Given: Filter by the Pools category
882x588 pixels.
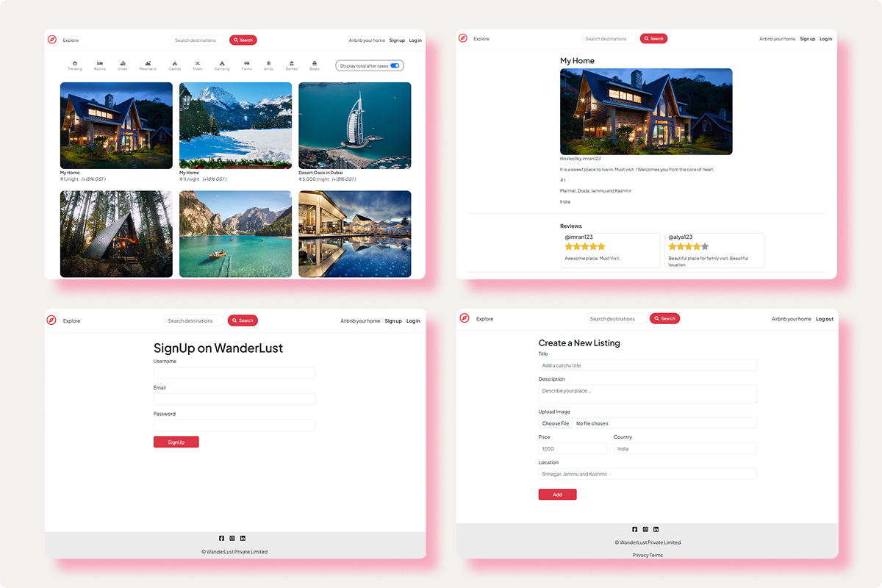Looking at the screenshot, I should coord(198,64).
